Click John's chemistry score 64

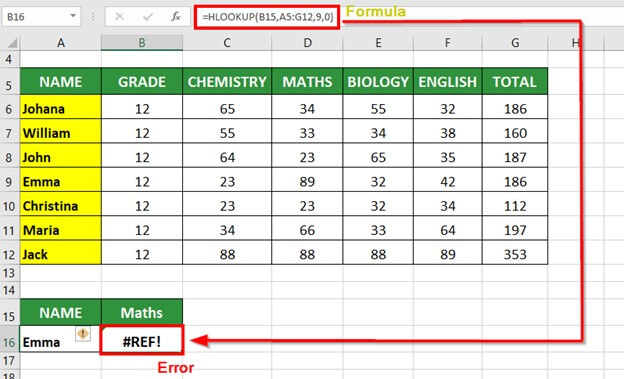click(x=227, y=156)
